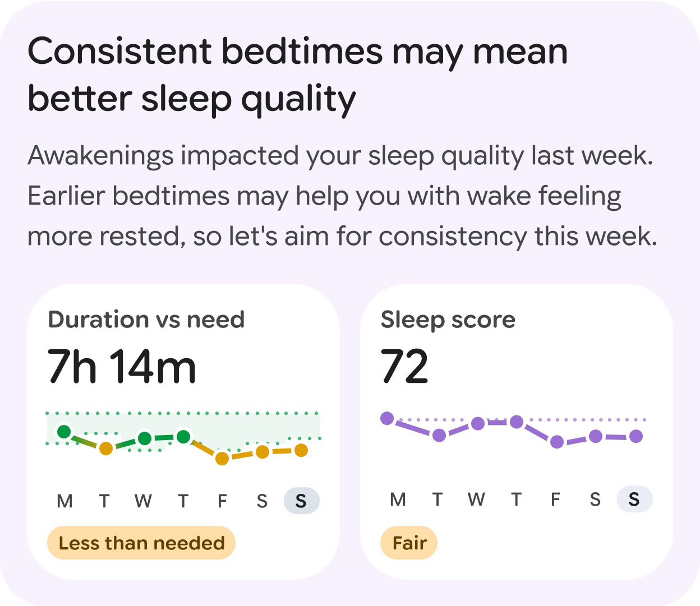Open the "Sleep score" card heading
Viewport: 700px width, 606px height.
tap(448, 320)
